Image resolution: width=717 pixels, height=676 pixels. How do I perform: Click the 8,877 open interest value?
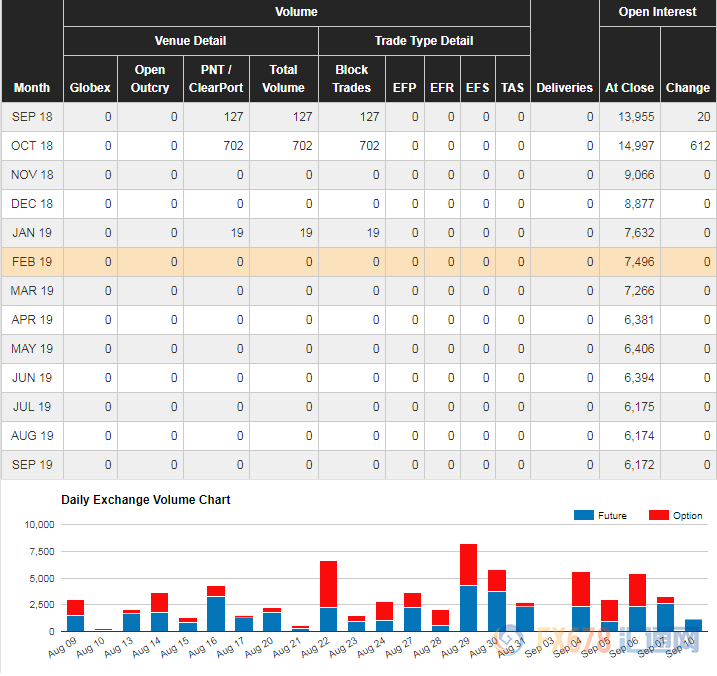click(x=639, y=204)
